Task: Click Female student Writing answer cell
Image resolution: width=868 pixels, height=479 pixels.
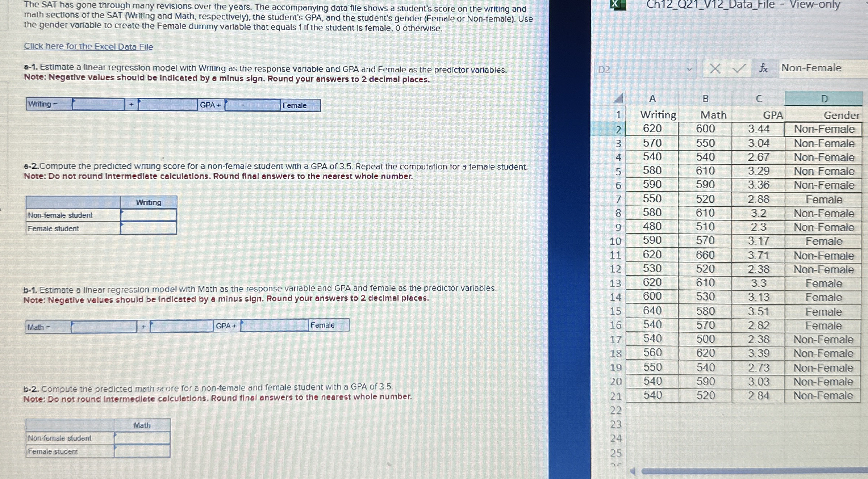Action: coord(149,228)
